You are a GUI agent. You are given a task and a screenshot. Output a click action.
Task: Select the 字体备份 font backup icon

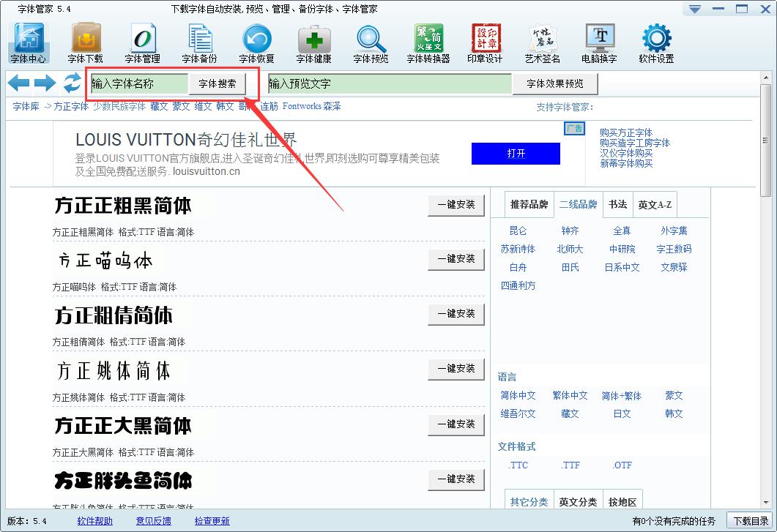click(199, 42)
